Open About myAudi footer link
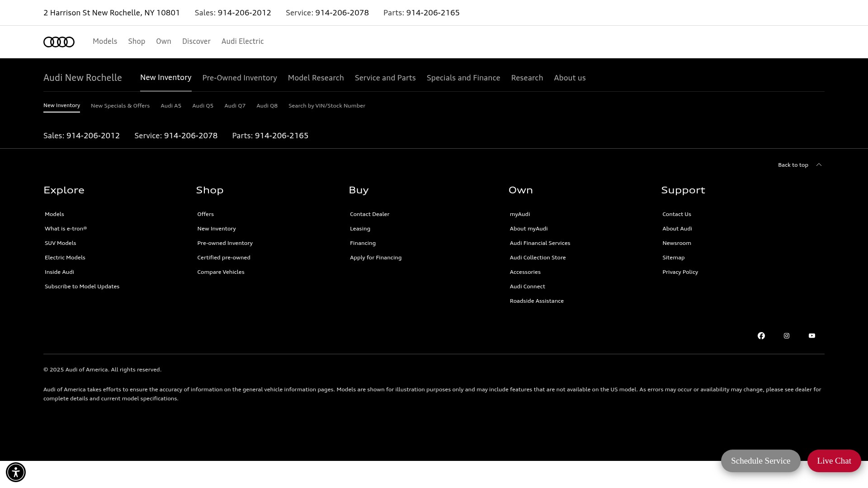The width and height of the screenshot is (868, 488). [x=528, y=229]
